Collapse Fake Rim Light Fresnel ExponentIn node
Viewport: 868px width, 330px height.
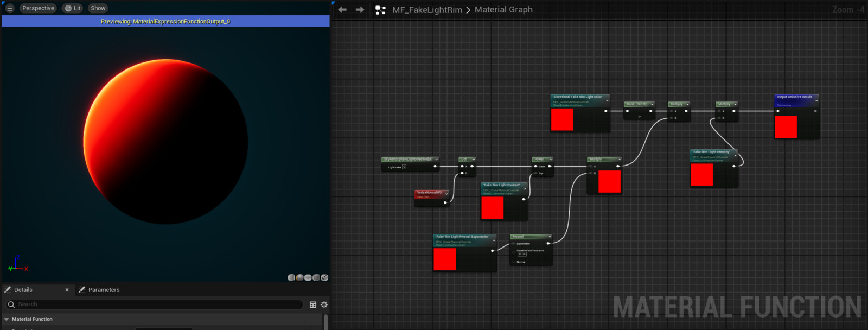pyautogui.click(x=494, y=240)
